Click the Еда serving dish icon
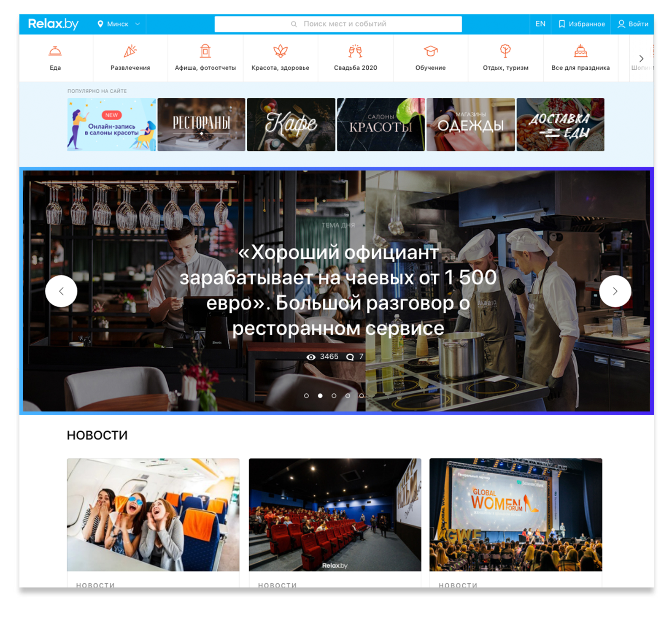The width and height of the screenshot is (672, 617). (55, 51)
